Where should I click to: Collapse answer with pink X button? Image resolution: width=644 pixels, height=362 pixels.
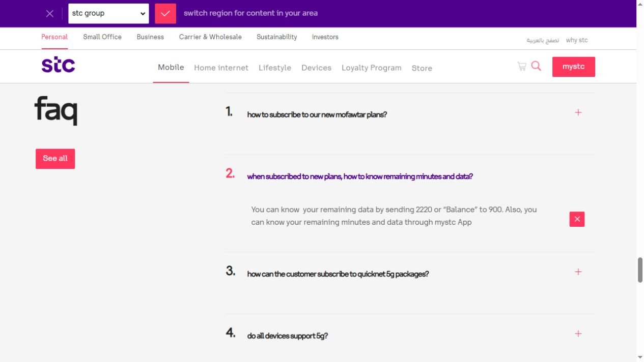(x=577, y=219)
